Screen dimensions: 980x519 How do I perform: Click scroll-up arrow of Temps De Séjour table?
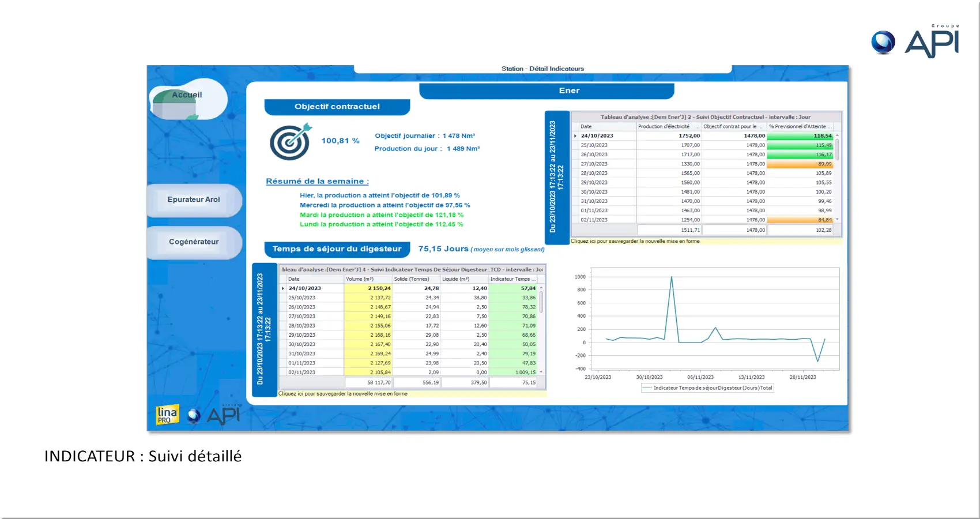point(541,287)
